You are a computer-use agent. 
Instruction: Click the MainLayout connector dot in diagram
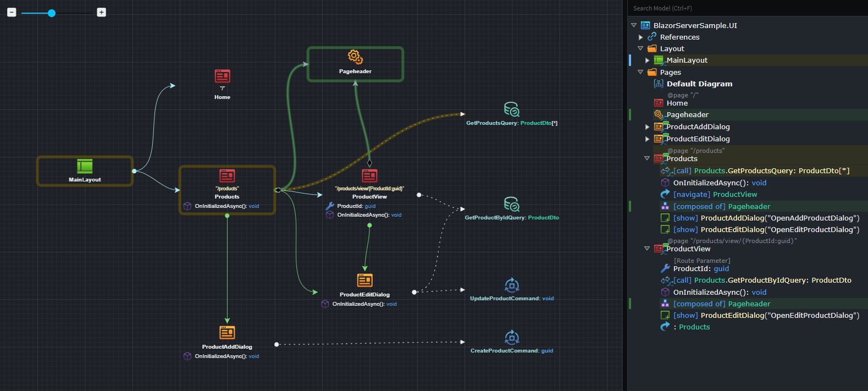[x=134, y=171]
